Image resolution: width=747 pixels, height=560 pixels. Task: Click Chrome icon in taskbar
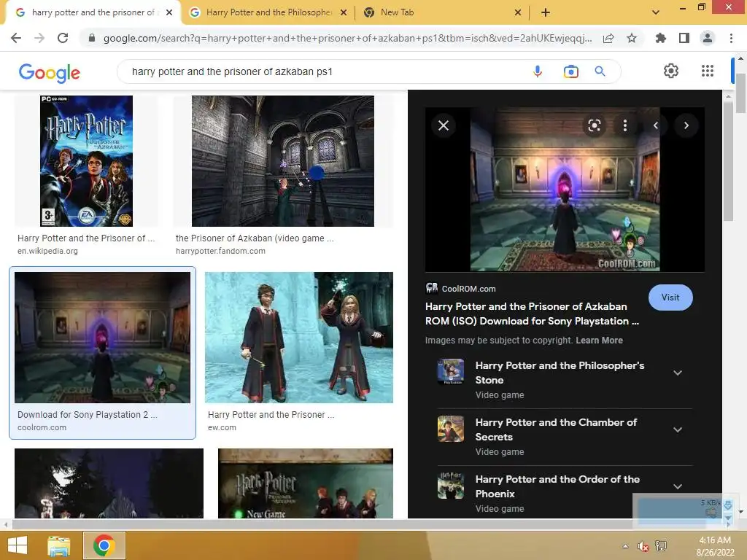point(104,545)
